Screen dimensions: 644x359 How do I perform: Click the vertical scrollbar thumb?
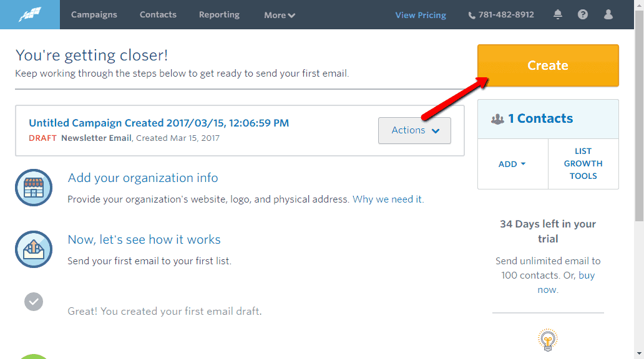coord(639,117)
